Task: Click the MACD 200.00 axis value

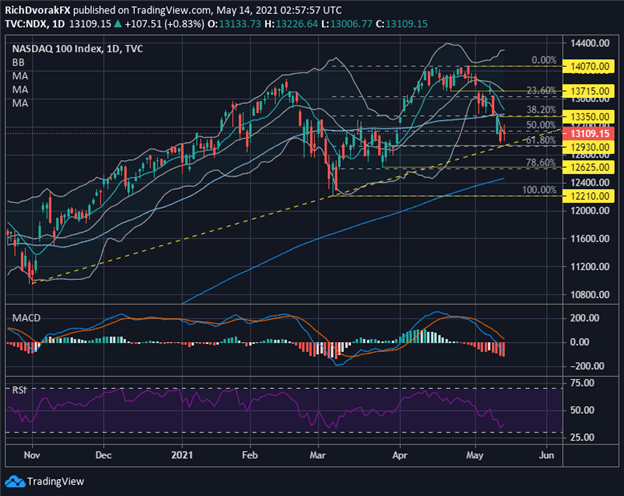Action: tap(585, 318)
